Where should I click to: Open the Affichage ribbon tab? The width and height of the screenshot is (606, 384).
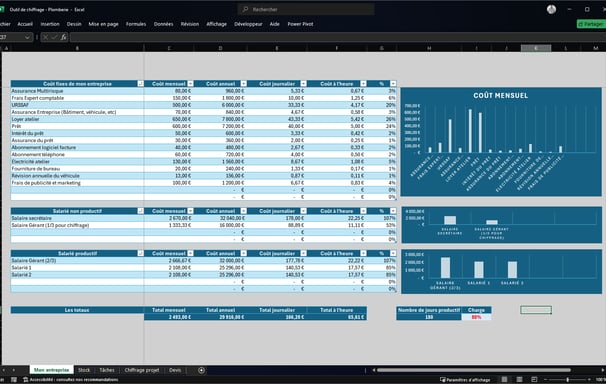coord(216,24)
